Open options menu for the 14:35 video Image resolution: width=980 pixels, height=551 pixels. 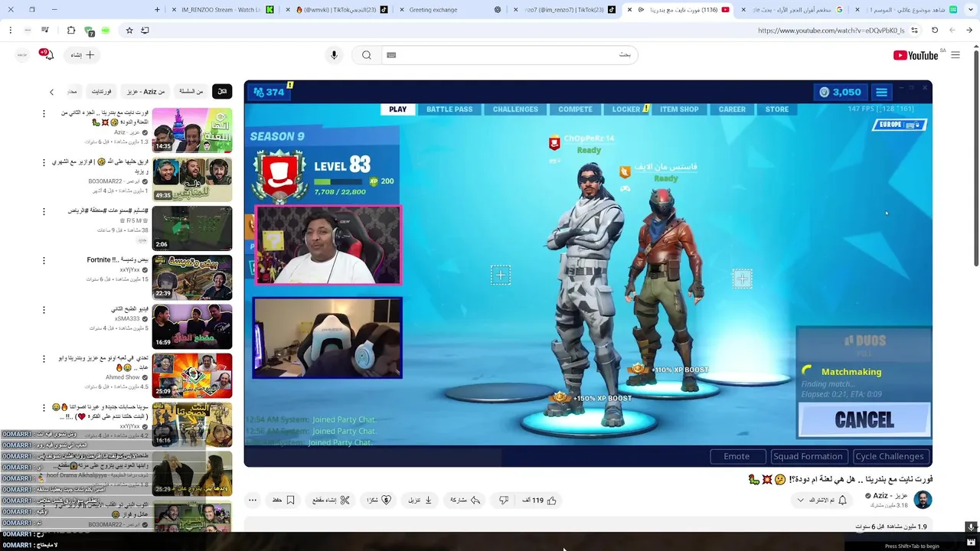click(x=44, y=113)
